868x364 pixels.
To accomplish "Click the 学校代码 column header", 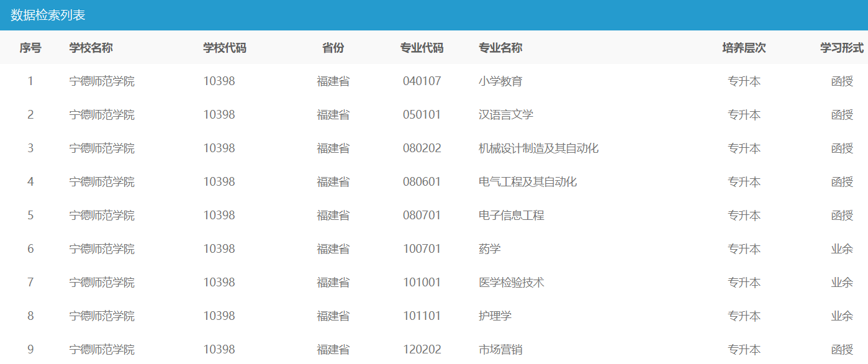I will tap(225, 48).
